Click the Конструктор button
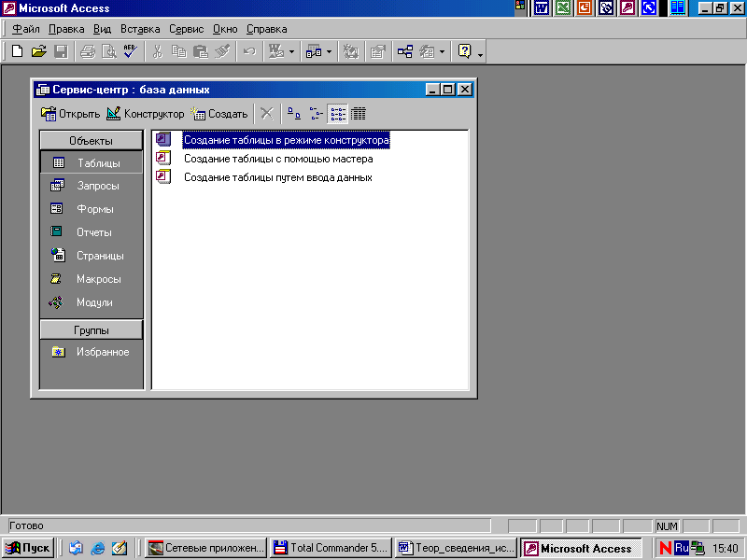Image resolution: width=747 pixels, height=560 pixels. point(146,114)
